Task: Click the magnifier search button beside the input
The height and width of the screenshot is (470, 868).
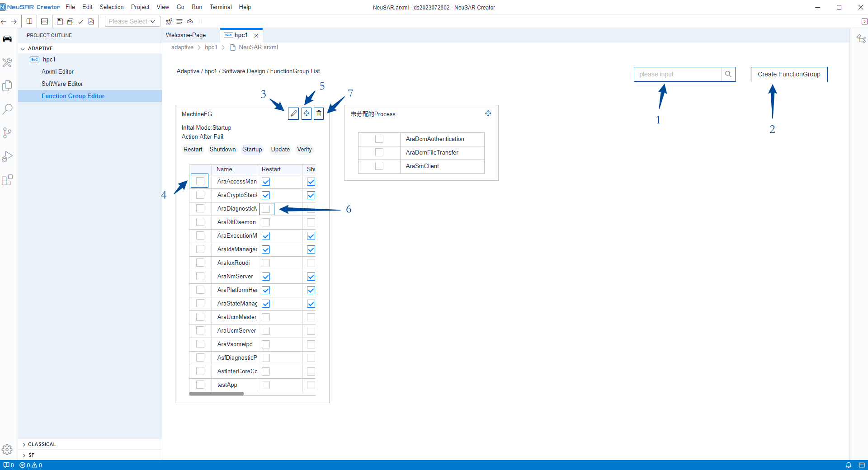Action: (728, 74)
